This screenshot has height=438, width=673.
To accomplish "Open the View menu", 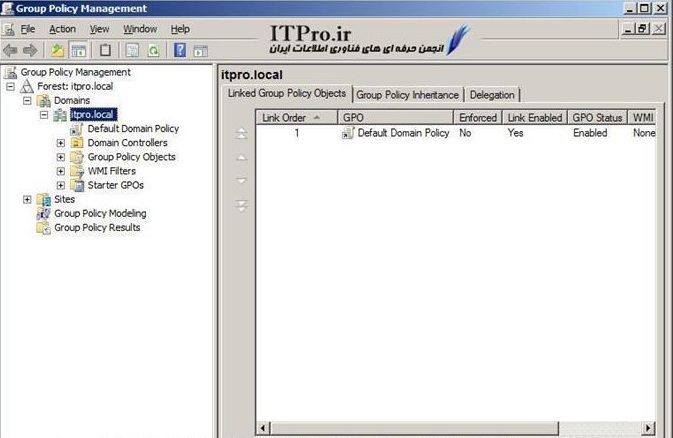I will tap(99, 30).
